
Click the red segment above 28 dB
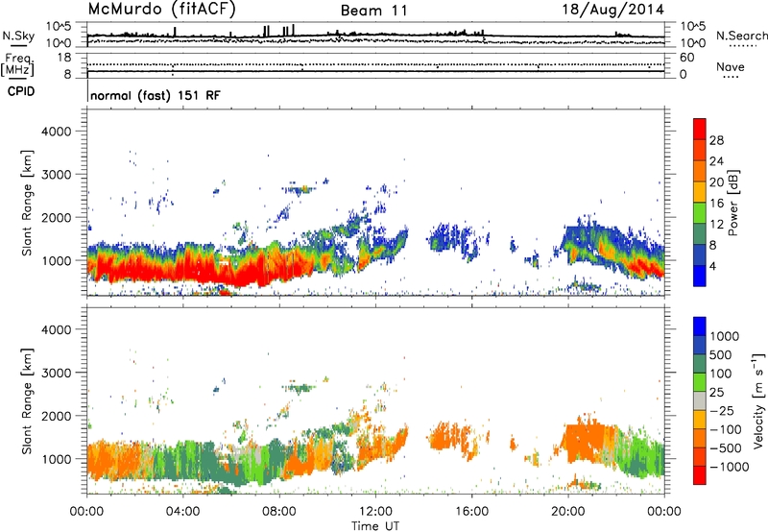click(x=700, y=129)
